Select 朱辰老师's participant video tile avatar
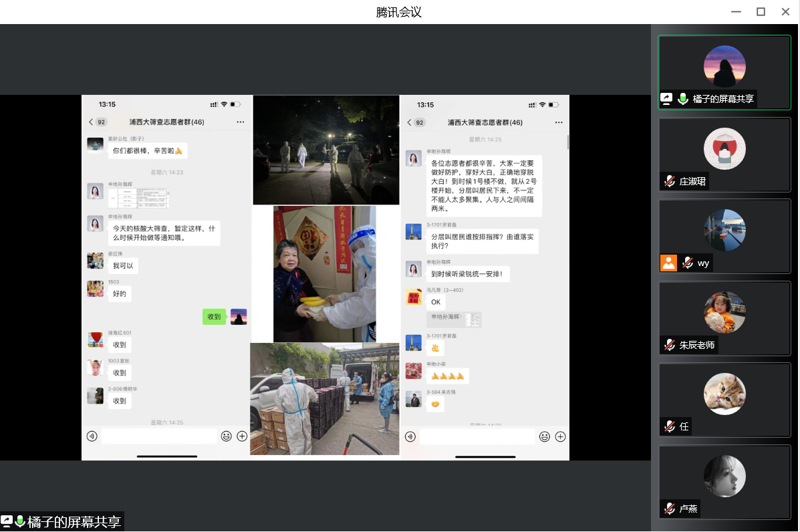This screenshot has width=800, height=532. 724,312
